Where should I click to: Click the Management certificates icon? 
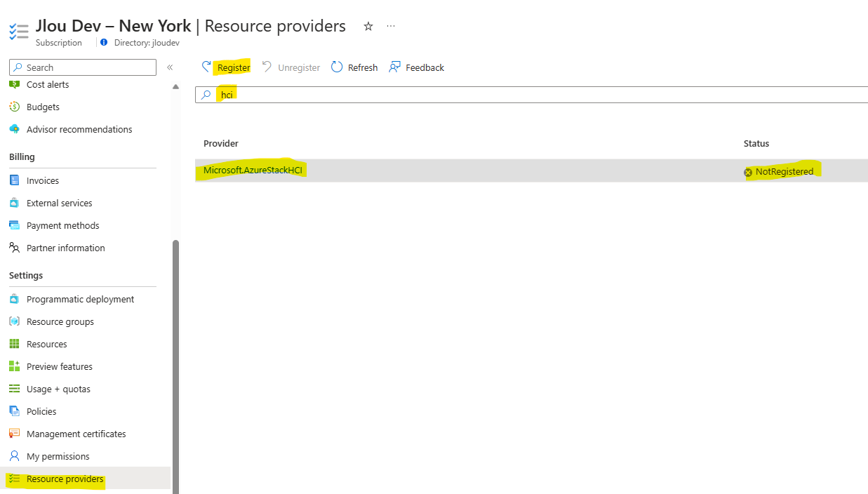pos(14,434)
